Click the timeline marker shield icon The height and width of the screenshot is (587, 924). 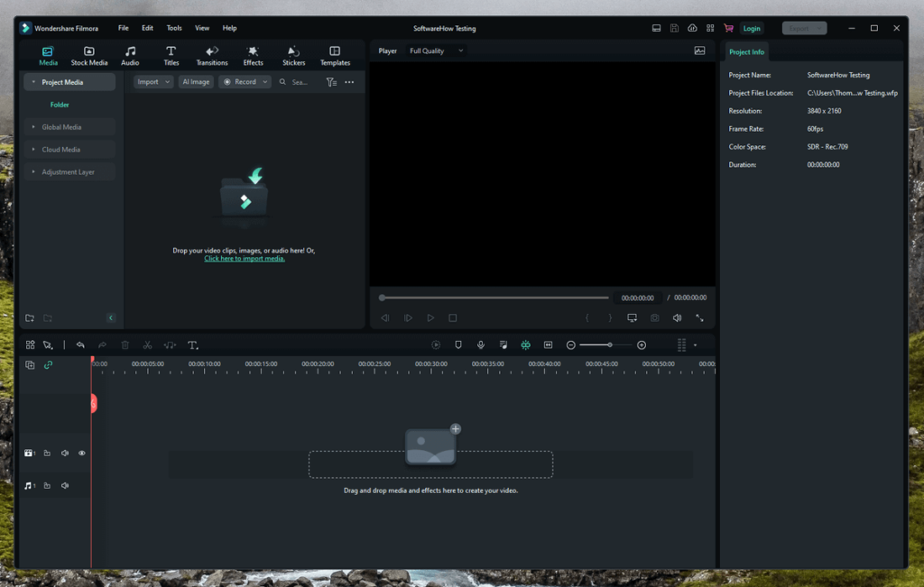458,345
